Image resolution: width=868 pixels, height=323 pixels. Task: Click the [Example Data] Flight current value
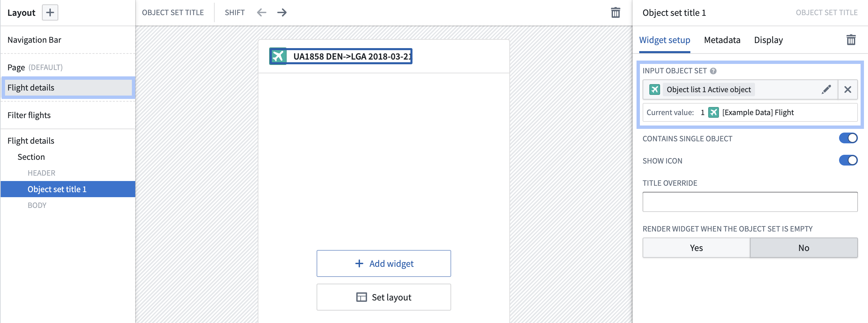(x=757, y=112)
